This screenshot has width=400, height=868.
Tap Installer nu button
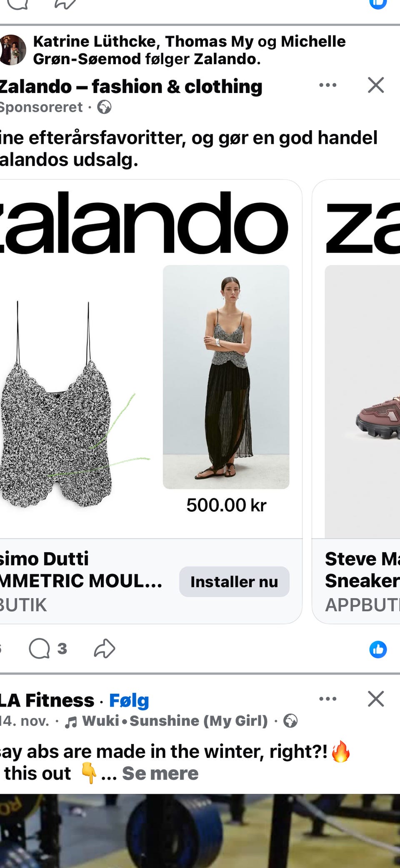coord(234,581)
